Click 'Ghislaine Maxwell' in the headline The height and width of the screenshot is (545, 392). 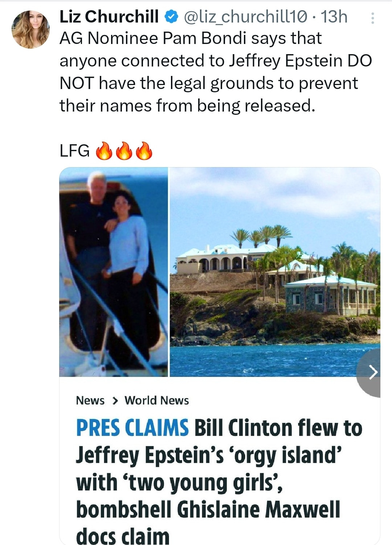coord(259,509)
